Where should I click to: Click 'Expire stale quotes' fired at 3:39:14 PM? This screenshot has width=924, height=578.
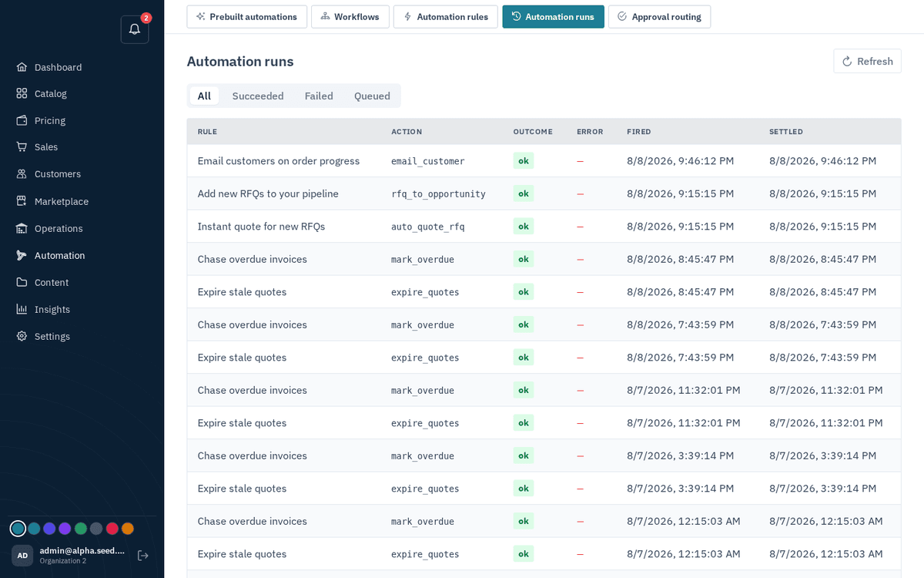[242, 489]
